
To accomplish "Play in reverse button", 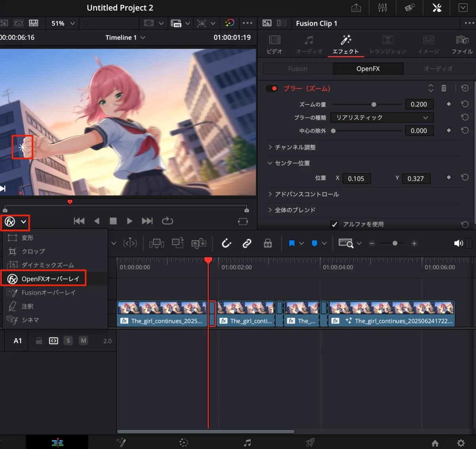I will (x=97, y=221).
